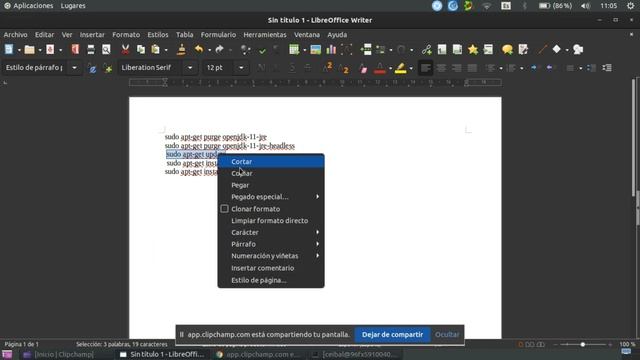Click the red font color icon
640x360 pixels.
click(x=380, y=68)
